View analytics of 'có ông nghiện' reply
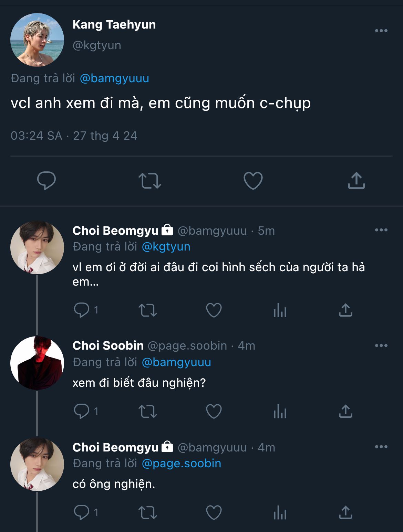The height and width of the screenshot is (532, 403). click(280, 513)
